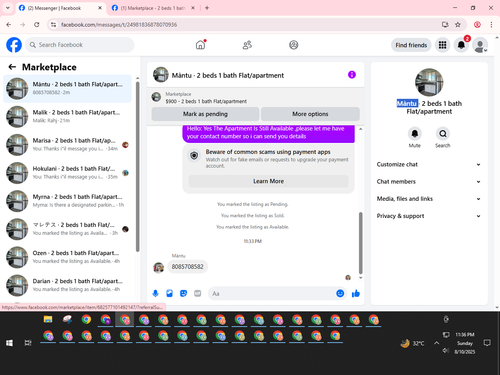The width and height of the screenshot is (500, 375).
Task: Click the taskbar volume icon
Action: pyautogui.click(x=446, y=351)
